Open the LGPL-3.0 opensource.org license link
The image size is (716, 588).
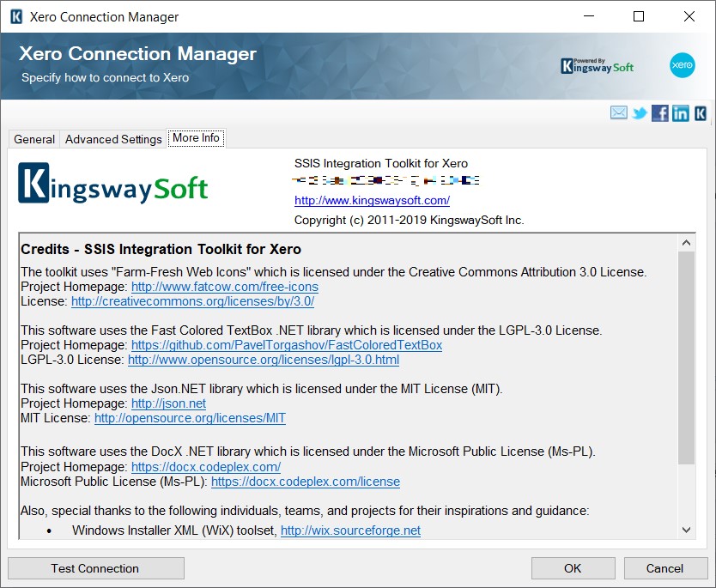tap(264, 360)
